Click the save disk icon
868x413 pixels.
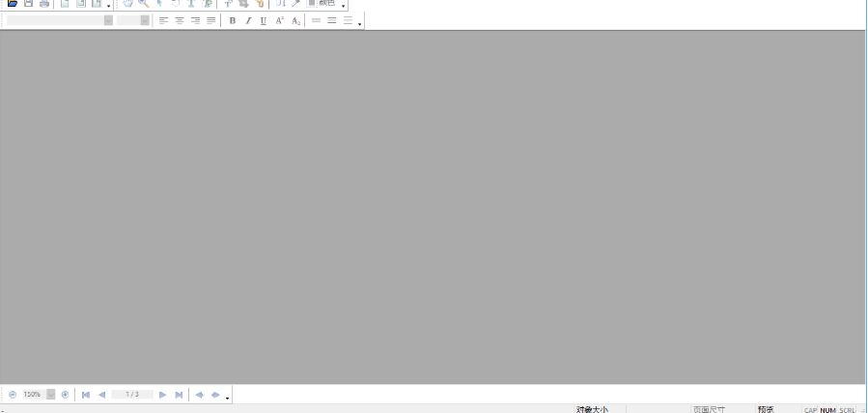(28, 3)
